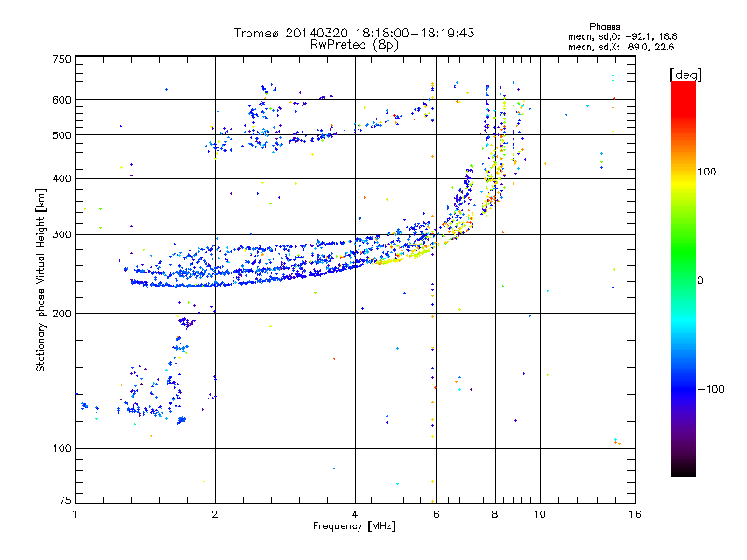Click the 'mean, sd,O: -92.1, 18.8' line
The width and height of the screenshot is (747, 560).
pyautogui.click(x=622, y=36)
